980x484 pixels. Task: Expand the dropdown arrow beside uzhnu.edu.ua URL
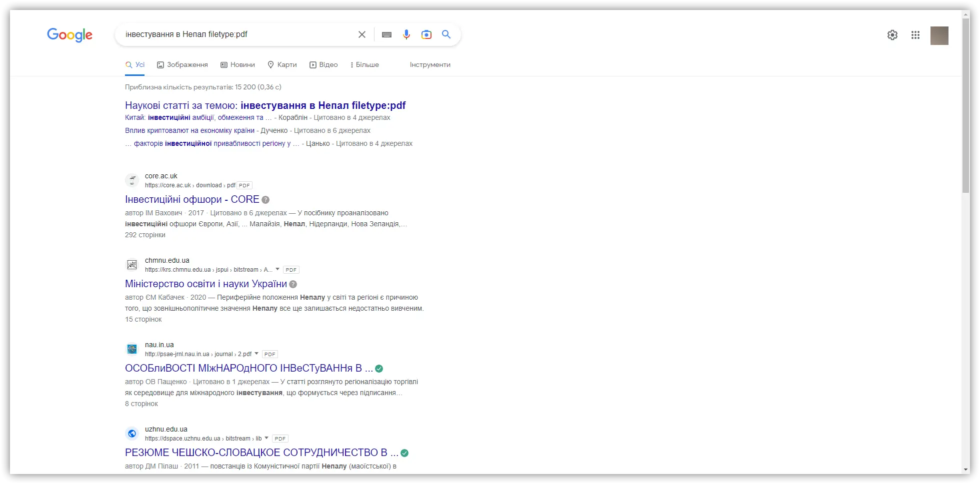coord(266,438)
